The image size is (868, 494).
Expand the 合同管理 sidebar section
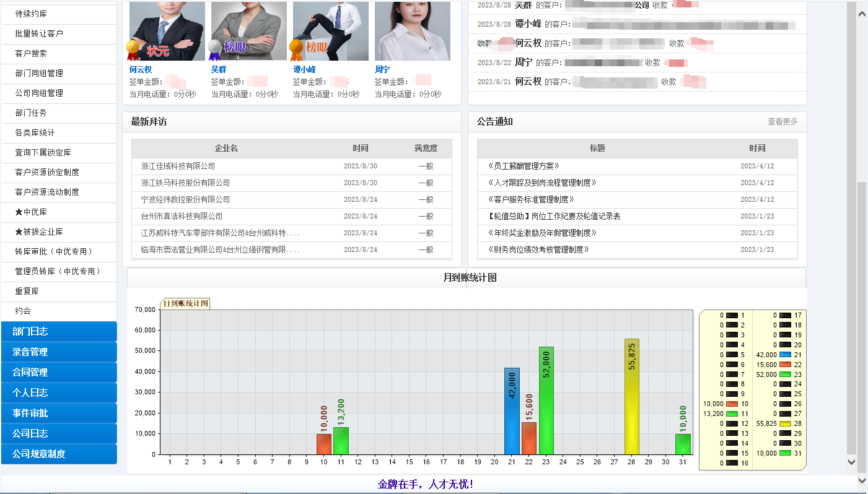pos(58,372)
